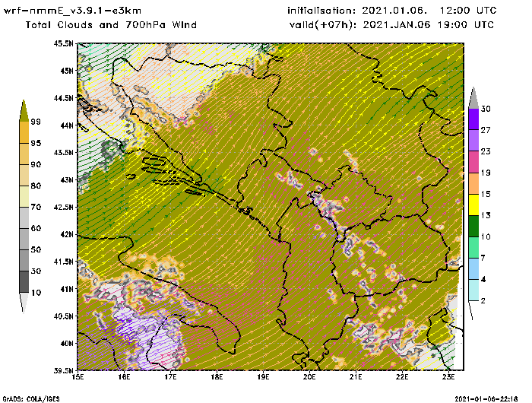Image resolution: width=532 pixels, height=403 pixels.
Task: Click the '22E' longitude label
Action: point(402,377)
